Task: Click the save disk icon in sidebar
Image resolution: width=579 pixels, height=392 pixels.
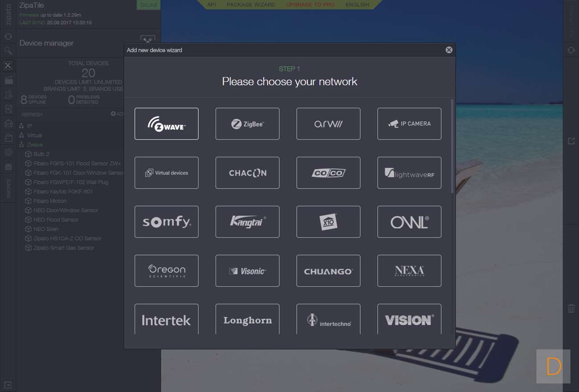Action: click(8, 167)
